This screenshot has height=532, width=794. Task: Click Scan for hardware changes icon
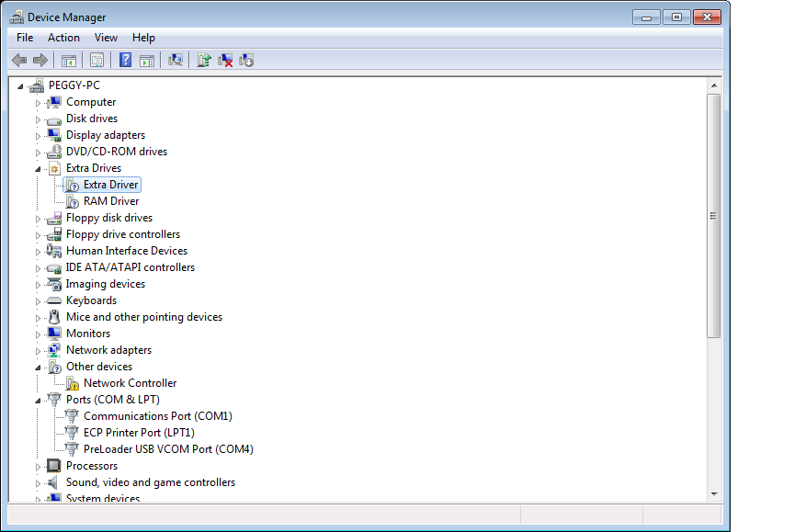click(x=176, y=60)
